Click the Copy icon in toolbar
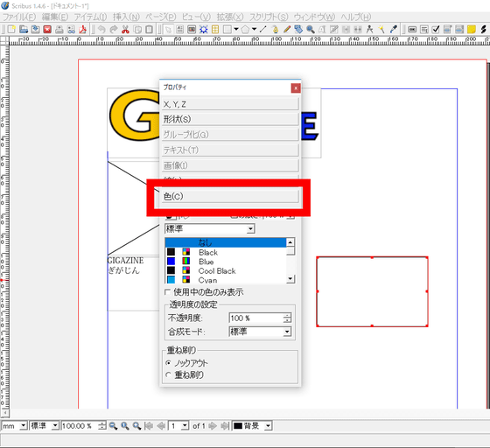This screenshot has height=448, width=490. click(137, 30)
